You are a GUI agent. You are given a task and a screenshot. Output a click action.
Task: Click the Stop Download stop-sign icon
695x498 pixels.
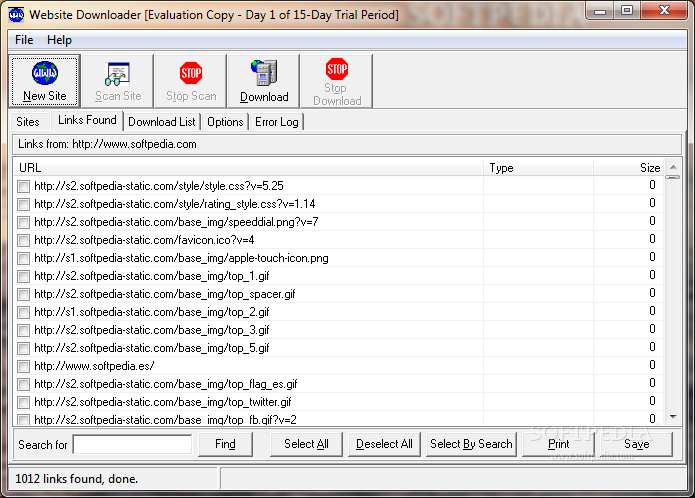pyautogui.click(x=337, y=69)
